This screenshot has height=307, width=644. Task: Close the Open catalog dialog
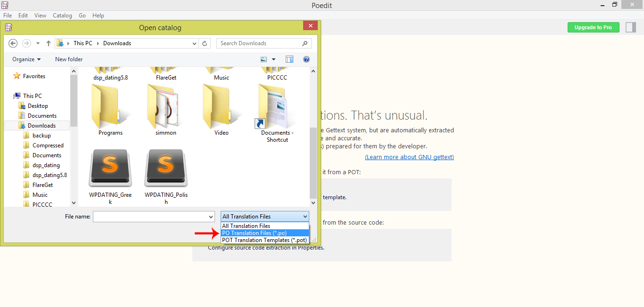[x=310, y=26]
